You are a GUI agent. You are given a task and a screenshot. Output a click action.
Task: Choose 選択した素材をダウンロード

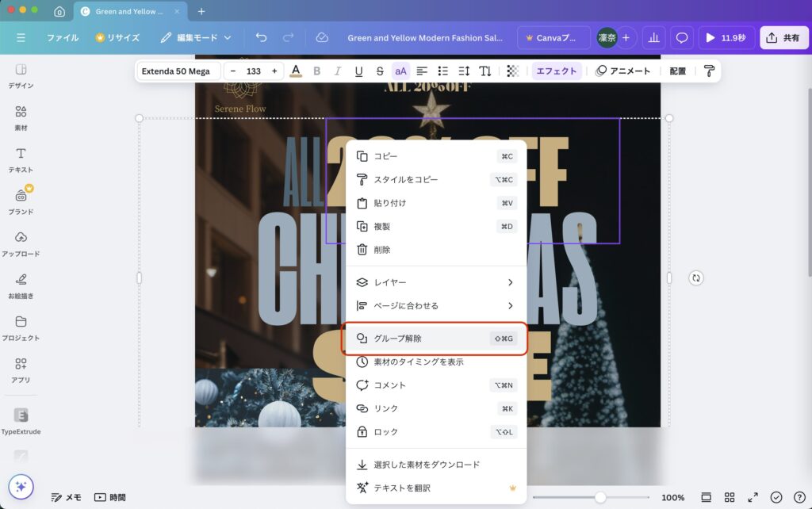[436, 465]
